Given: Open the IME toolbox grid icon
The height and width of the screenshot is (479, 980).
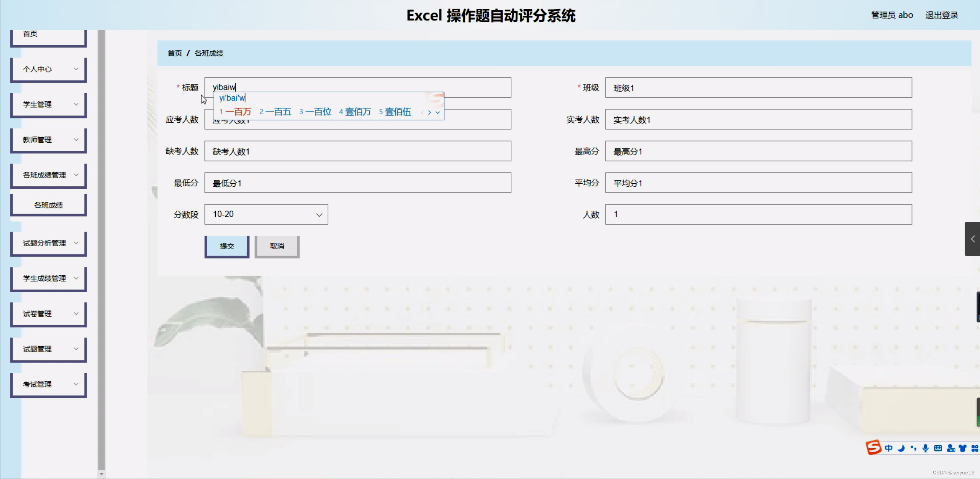Looking at the screenshot, I should (975, 448).
